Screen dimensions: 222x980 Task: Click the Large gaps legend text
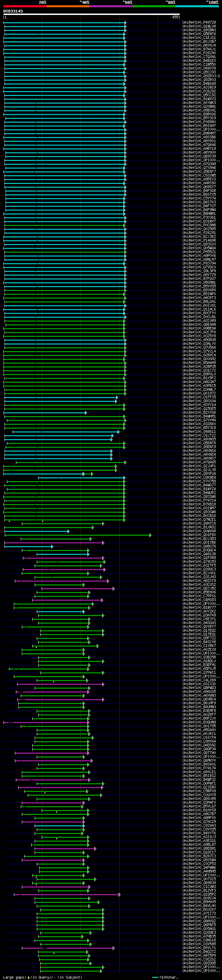pyautogui.click(x=43, y=977)
